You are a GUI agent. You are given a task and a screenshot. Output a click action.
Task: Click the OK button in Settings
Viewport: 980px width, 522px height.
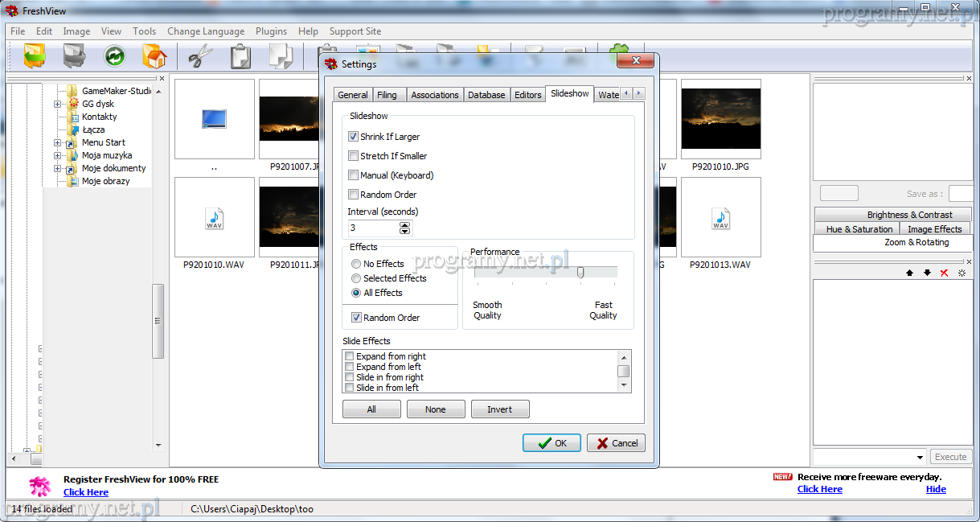(552, 443)
